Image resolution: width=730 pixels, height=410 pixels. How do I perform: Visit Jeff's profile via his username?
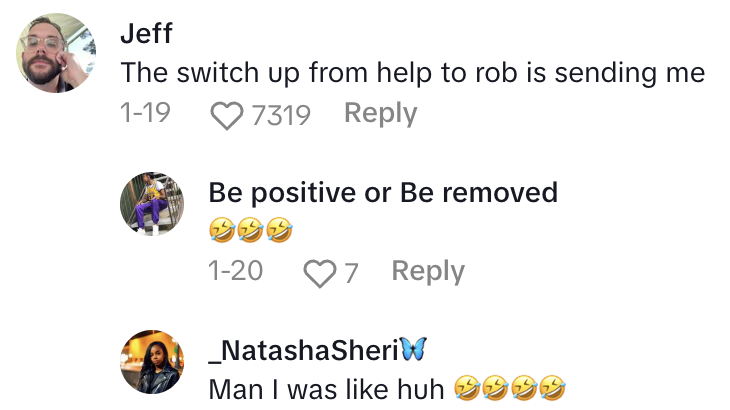147,33
